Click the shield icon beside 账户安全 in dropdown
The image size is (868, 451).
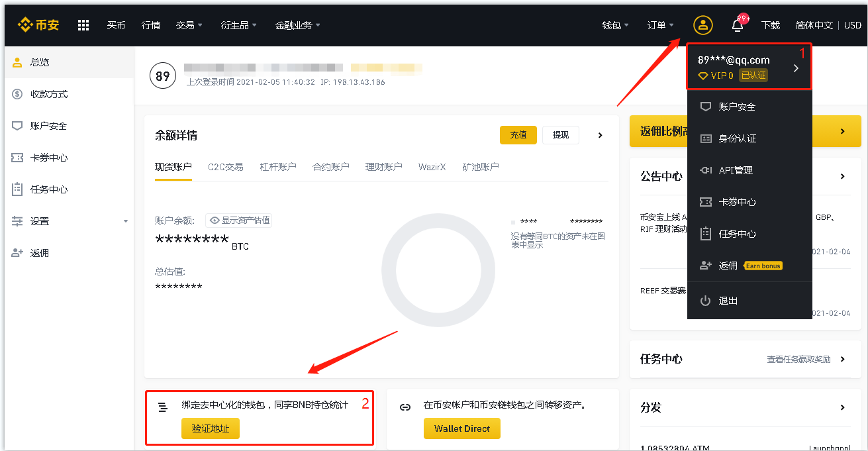pos(706,107)
